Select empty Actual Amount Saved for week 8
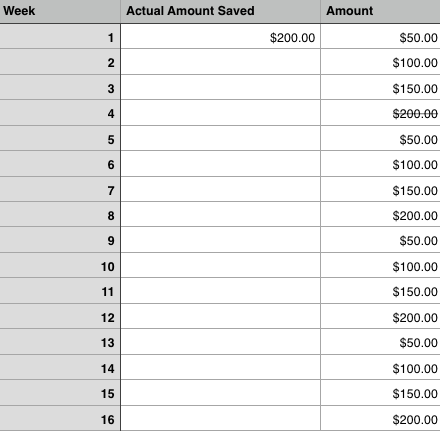This screenshot has height=431, width=440. (x=220, y=214)
